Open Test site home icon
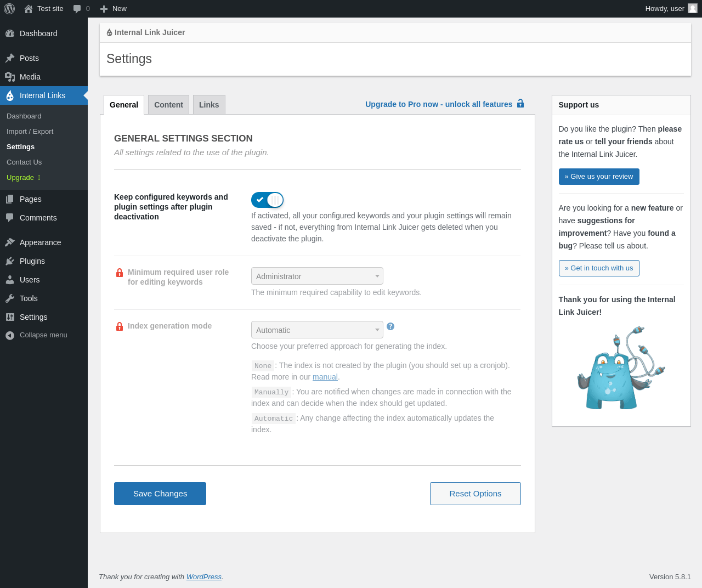The height and width of the screenshot is (588, 702). click(x=29, y=9)
